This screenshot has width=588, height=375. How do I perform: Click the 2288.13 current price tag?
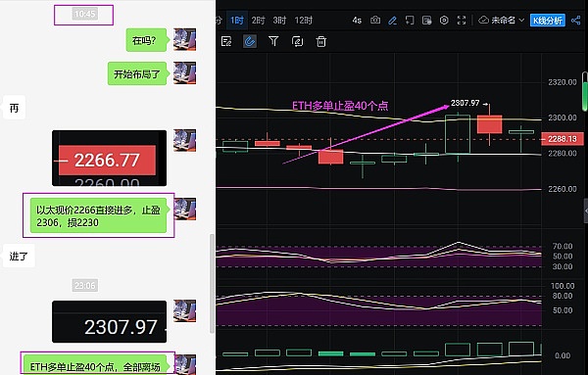[563, 139]
